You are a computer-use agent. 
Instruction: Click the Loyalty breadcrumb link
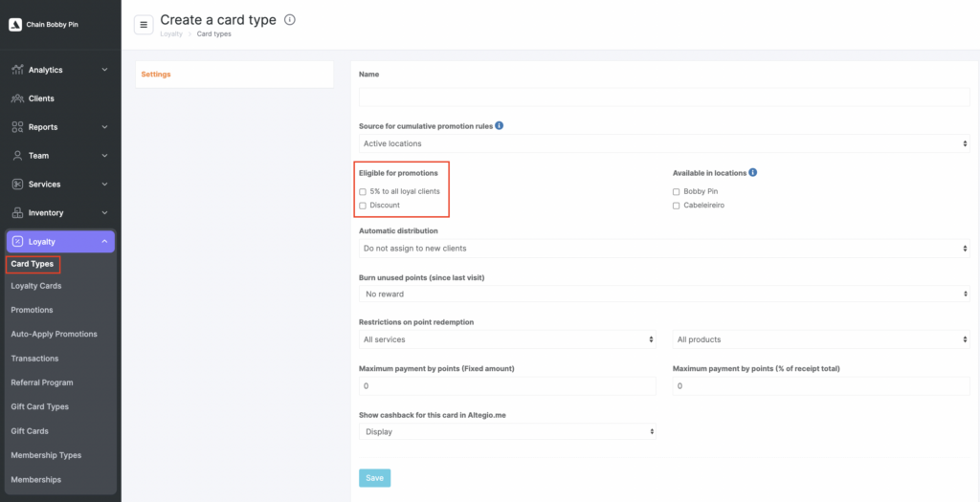click(x=170, y=34)
